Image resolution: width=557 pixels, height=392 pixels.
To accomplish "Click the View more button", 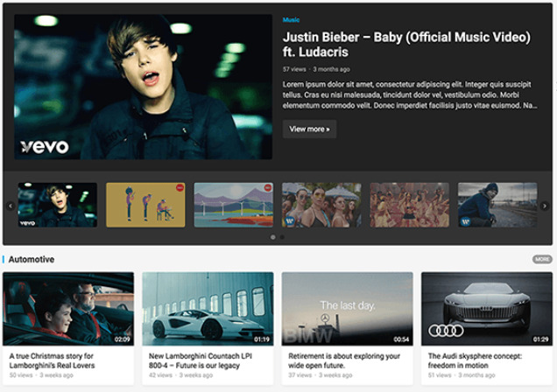I will [309, 129].
